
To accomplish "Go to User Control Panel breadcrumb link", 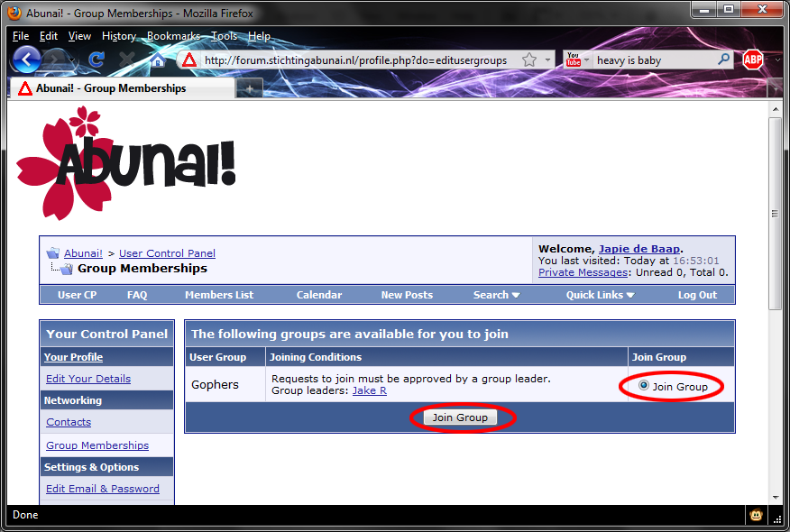I will (167, 253).
